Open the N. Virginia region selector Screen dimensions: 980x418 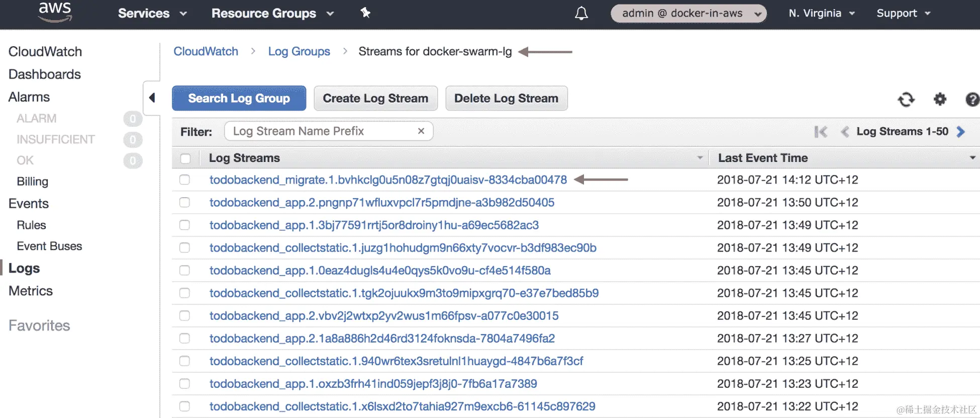[821, 14]
